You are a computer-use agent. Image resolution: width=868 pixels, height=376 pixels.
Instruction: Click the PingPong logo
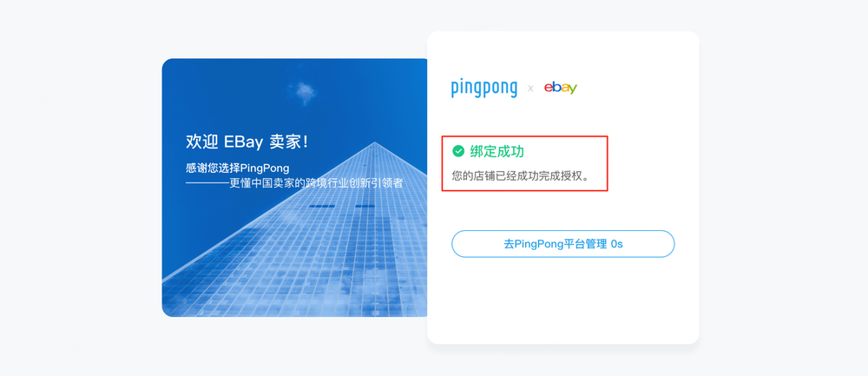(x=483, y=89)
